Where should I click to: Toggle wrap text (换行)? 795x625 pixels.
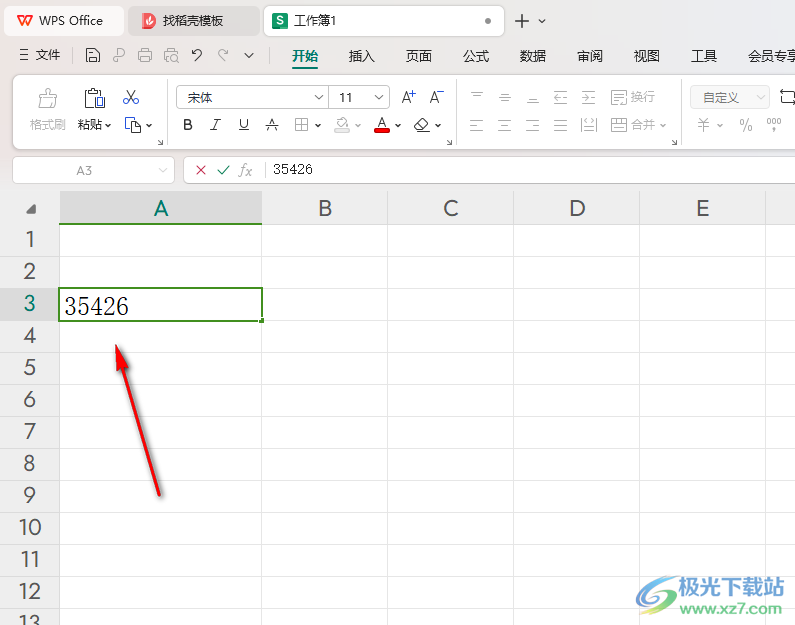coord(633,97)
